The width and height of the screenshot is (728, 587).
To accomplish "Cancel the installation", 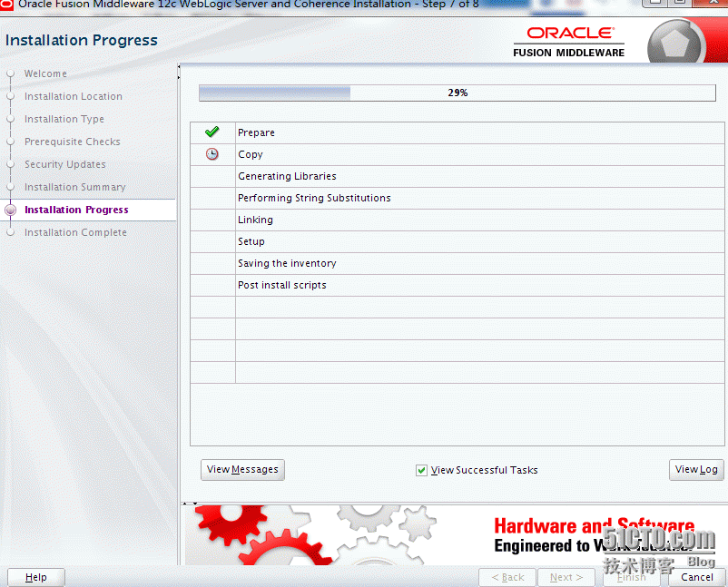I will click(697, 577).
